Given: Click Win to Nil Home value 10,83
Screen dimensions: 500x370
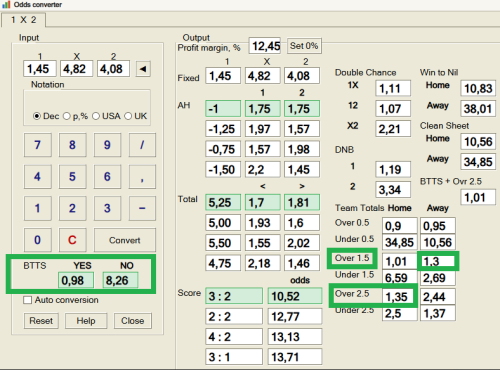Looking at the screenshot, I should coord(478,88).
